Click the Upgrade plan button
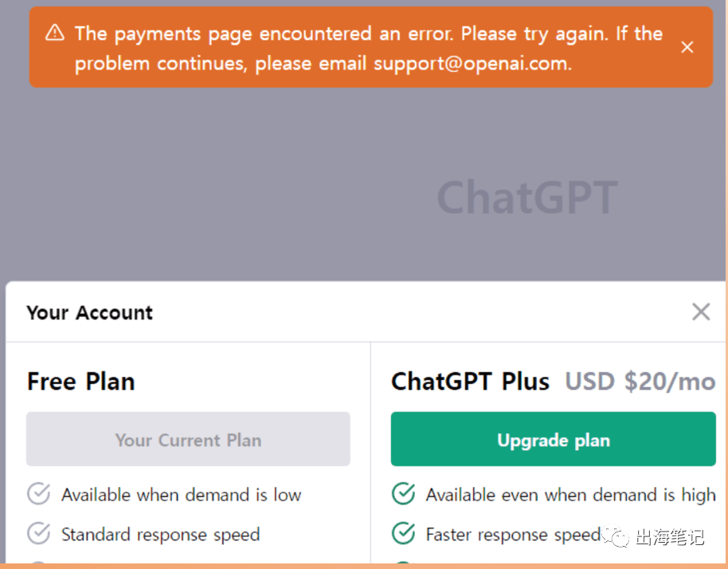728x569 pixels. (553, 439)
